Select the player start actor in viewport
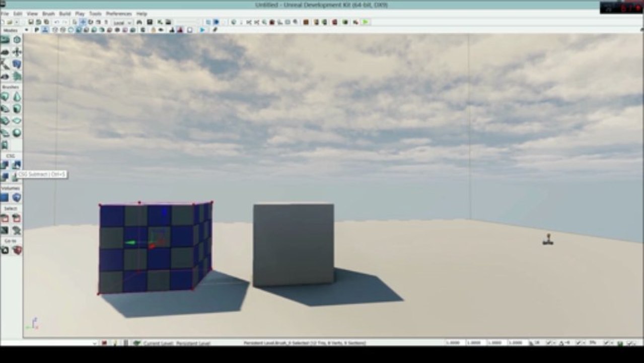The height and width of the screenshot is (363, 644). (548, 239)
